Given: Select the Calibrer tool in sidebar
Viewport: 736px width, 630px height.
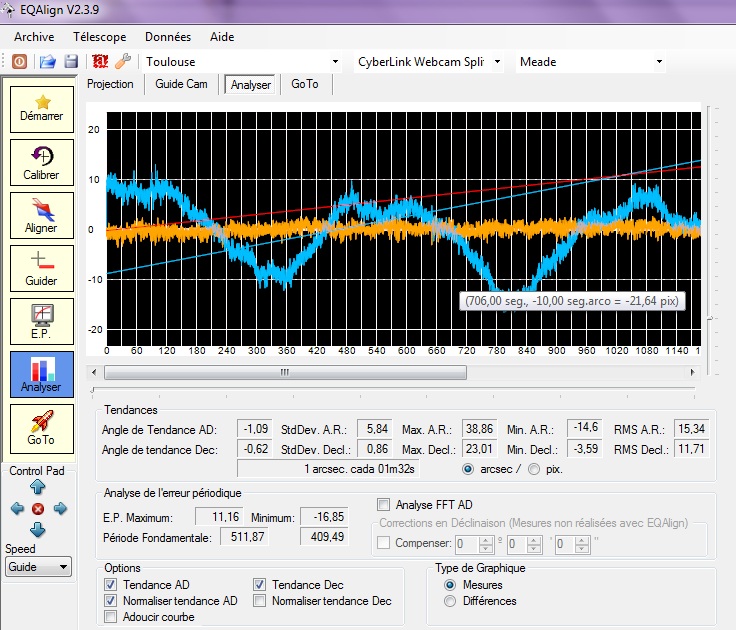Looking at the screenshot, I should click(42, 162).
